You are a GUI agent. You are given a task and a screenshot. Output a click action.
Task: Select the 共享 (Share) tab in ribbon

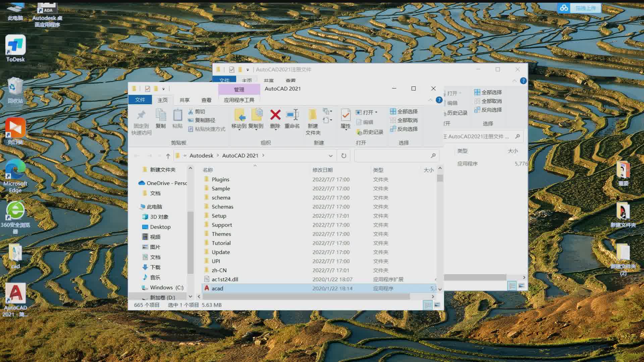click(x=184, y=100)
